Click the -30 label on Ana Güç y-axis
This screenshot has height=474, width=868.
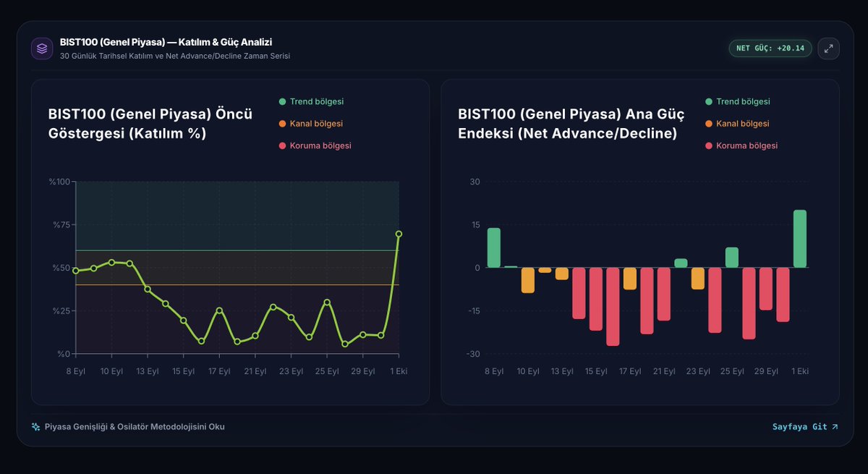(473, 354)
